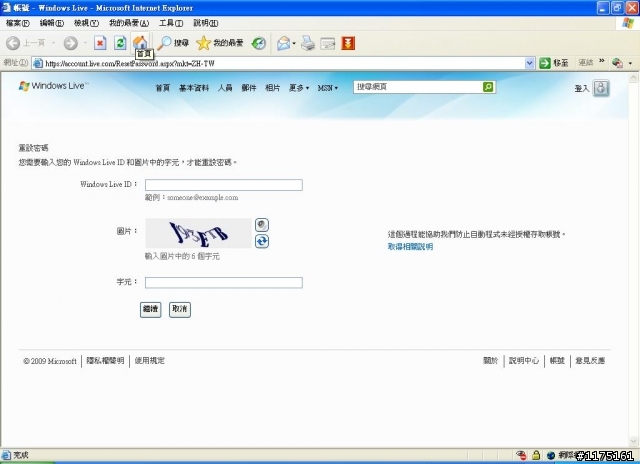Expand the Mail button dropdown arrow

pyautogui.click(x=294, y=43)
